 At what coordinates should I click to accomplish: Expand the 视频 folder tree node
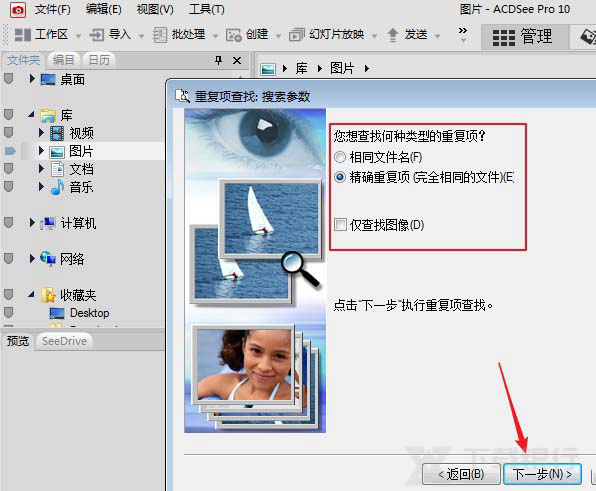click(x=41, y=133)
